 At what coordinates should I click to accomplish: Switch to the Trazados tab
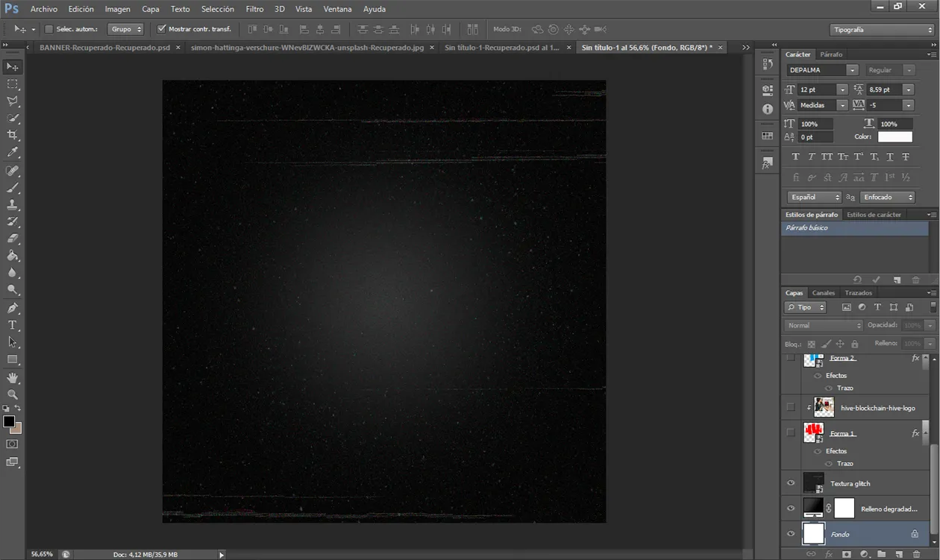pos(858,293)
